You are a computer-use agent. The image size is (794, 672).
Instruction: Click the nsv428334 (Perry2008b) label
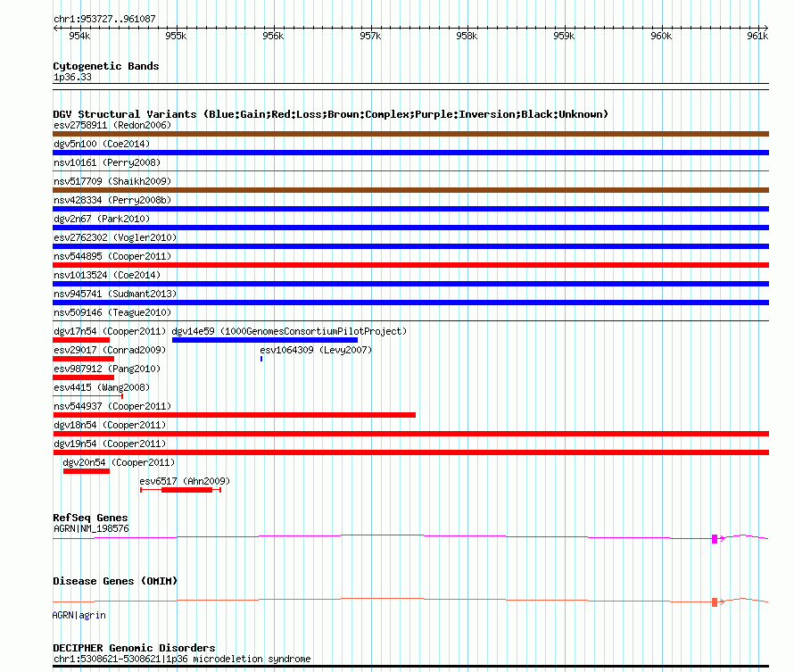pyautogui.click(x=112, y=200)
